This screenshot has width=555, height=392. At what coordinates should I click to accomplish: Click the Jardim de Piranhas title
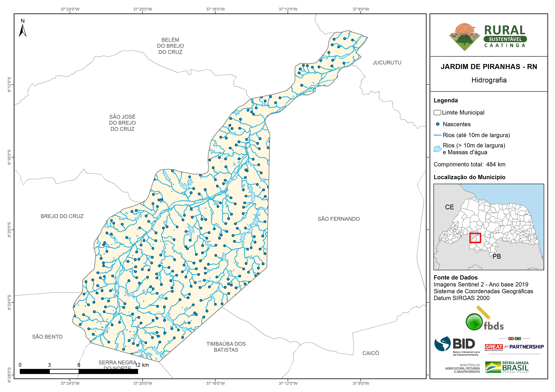(x=489, y=67)
